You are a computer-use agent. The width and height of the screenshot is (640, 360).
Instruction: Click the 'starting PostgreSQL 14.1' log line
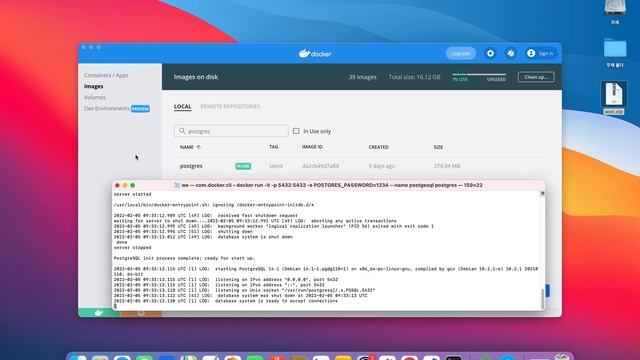coord(326,269)
